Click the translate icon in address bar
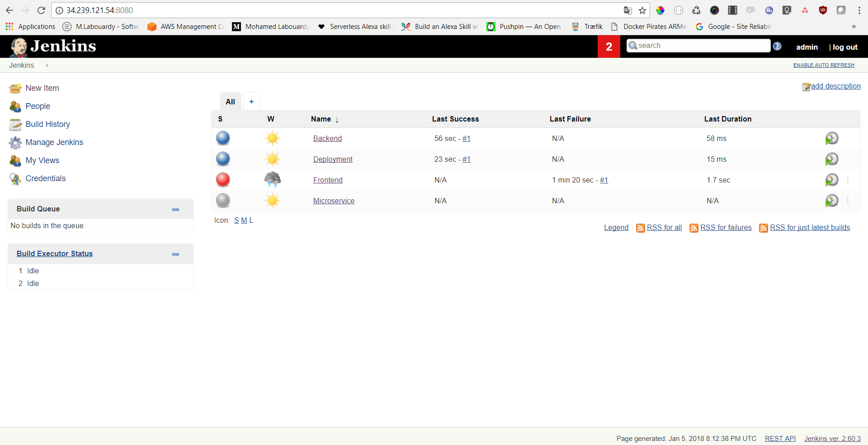The height and width of the screenshot is (445, 868). tap(627, 10)
